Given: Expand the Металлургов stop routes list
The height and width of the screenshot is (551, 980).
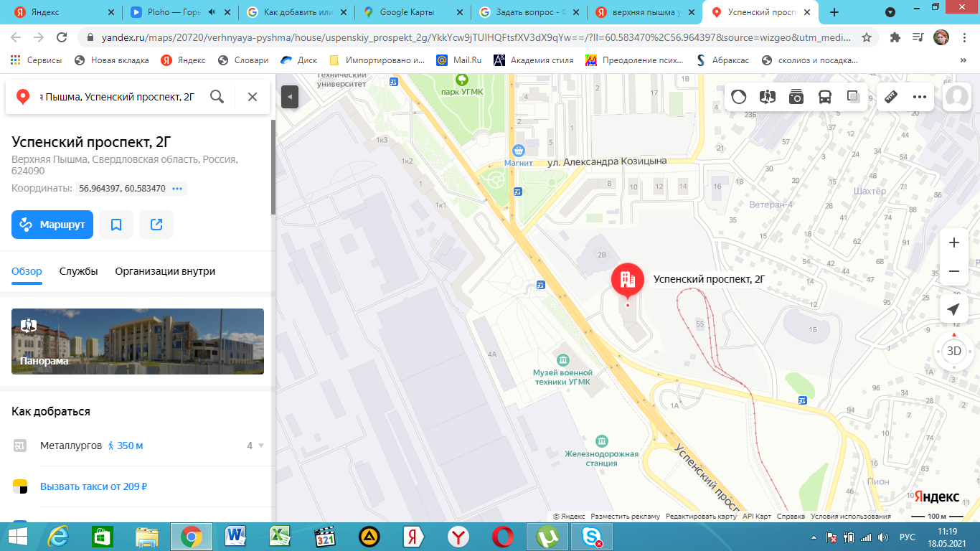Looking at the screenshot, I should 261,446.
